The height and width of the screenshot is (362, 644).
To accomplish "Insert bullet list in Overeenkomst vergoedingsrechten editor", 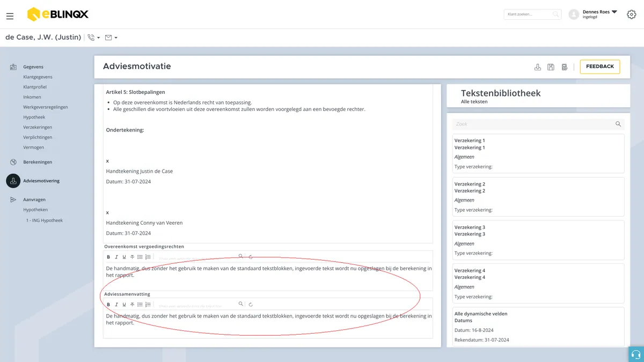I will [x=140, y=257].
